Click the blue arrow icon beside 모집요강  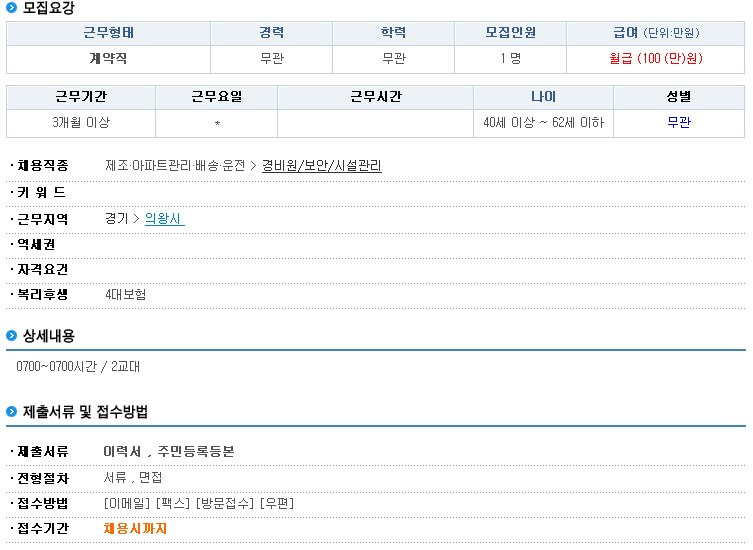(12, 7)
